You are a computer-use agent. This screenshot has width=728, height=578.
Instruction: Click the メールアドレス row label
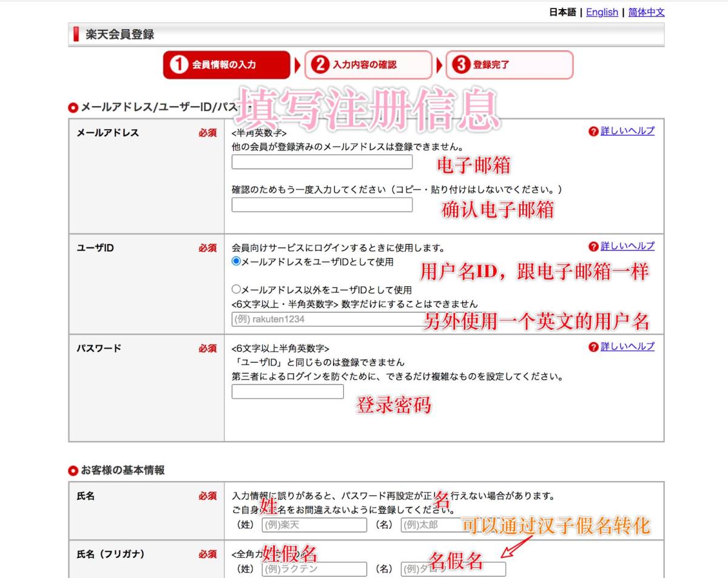click(x=108, y=133)
